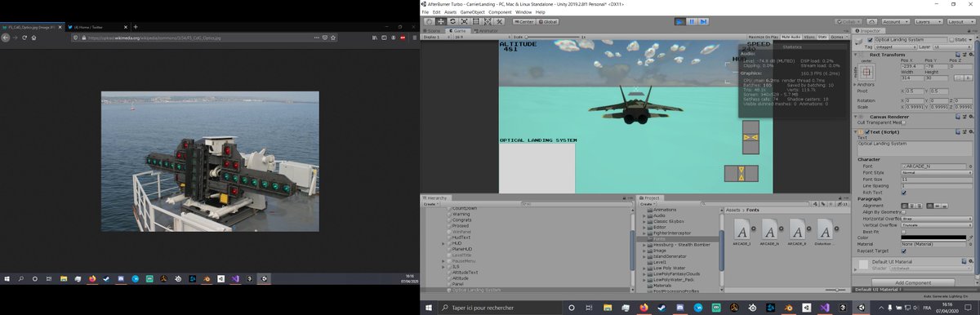This screenshot has width=980, height=315.
Task: Toggle Align By Geometry checkbox
Action: (903, 212)
